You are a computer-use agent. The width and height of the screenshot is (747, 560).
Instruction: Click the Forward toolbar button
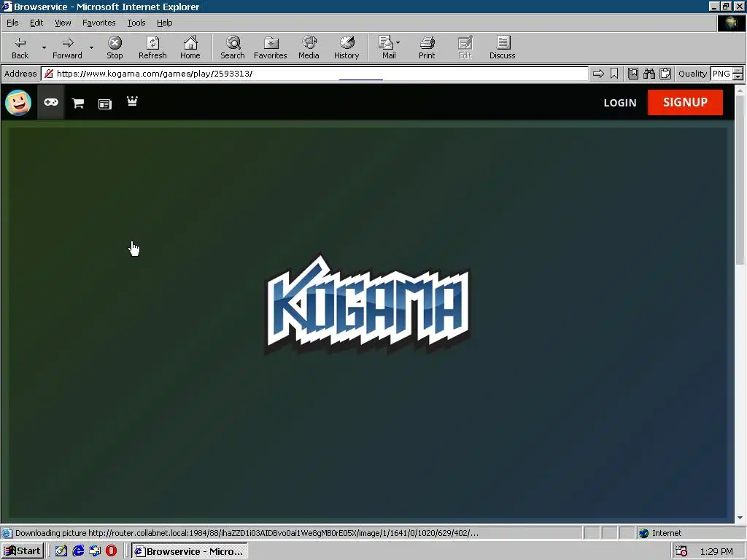pyautogui.click(x=67, y=48)
